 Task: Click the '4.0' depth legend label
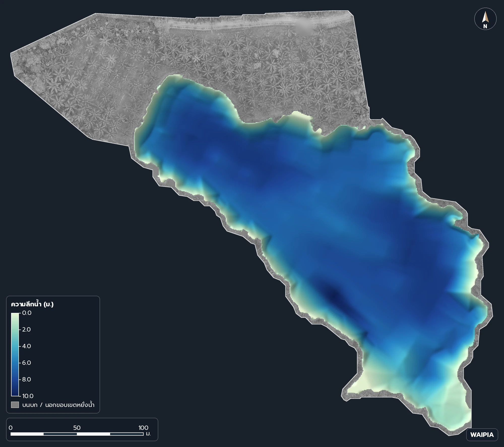click(x=27, y=346)
